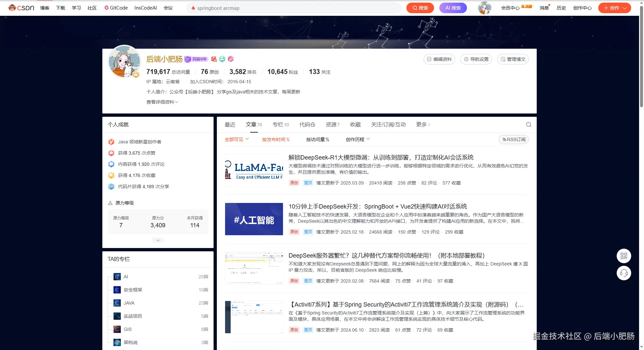Sort articles by 按访问量
Screen dimensions: 644x350
point(318,139)
